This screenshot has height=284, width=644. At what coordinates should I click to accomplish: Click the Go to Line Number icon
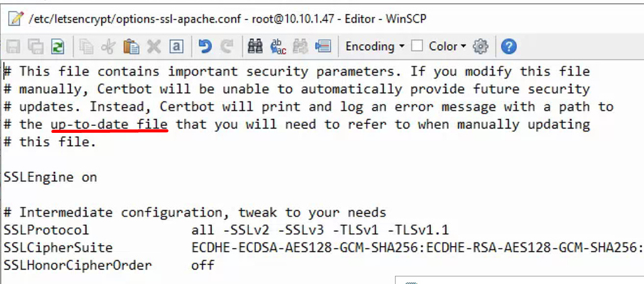click(323, 47)
